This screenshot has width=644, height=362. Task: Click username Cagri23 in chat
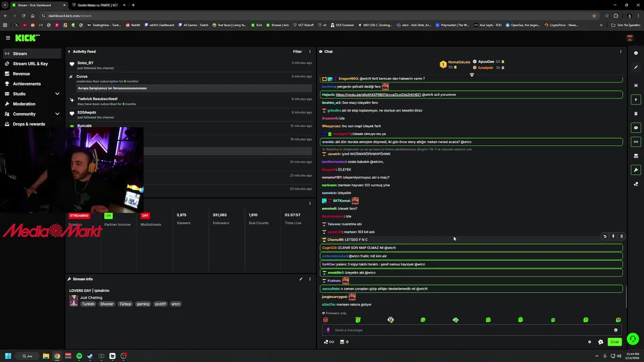pos(329,248)
